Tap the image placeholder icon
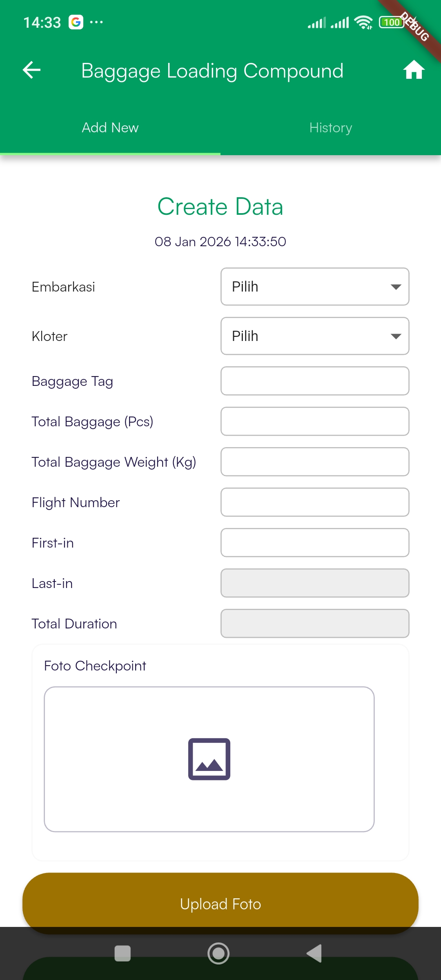This screenshot has width=441, height=980. pos(209,759)
